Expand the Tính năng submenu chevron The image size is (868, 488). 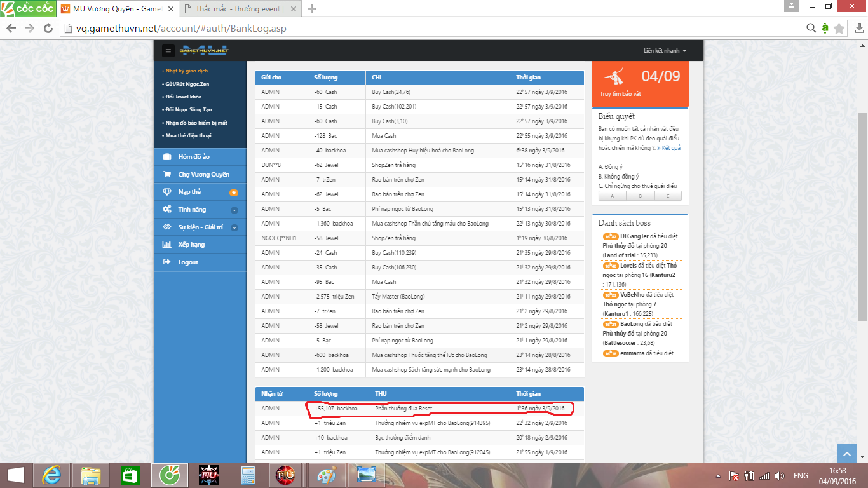click(234, 210)
